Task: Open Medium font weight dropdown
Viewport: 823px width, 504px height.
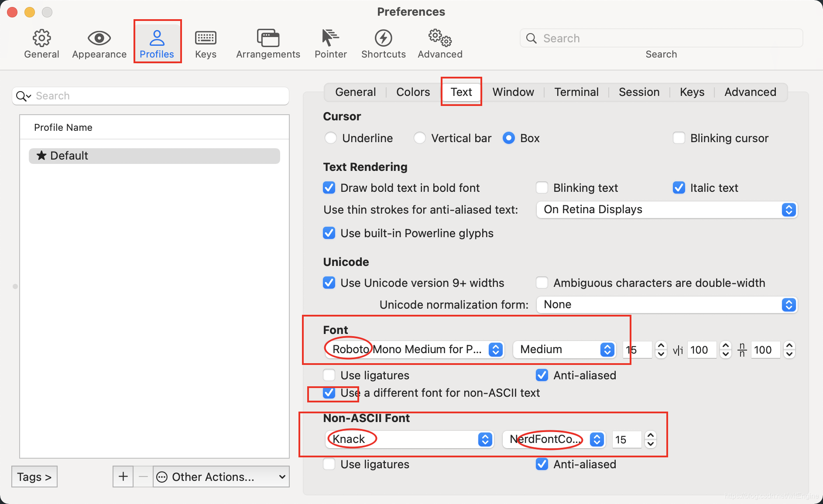Action: tap(564, 350)
